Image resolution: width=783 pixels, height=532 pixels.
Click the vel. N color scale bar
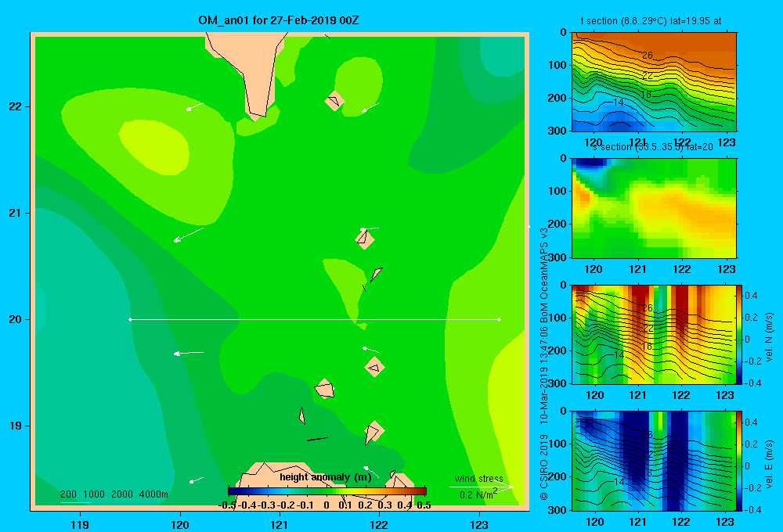pos(740,334)
